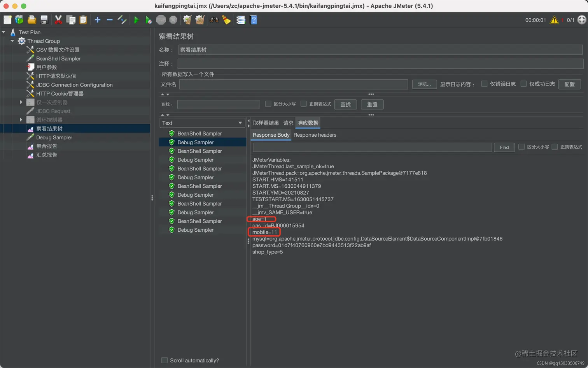The image size is (588, 368).
Task: Select 汇总报告 listener in the tree
Action: [46, 155]
